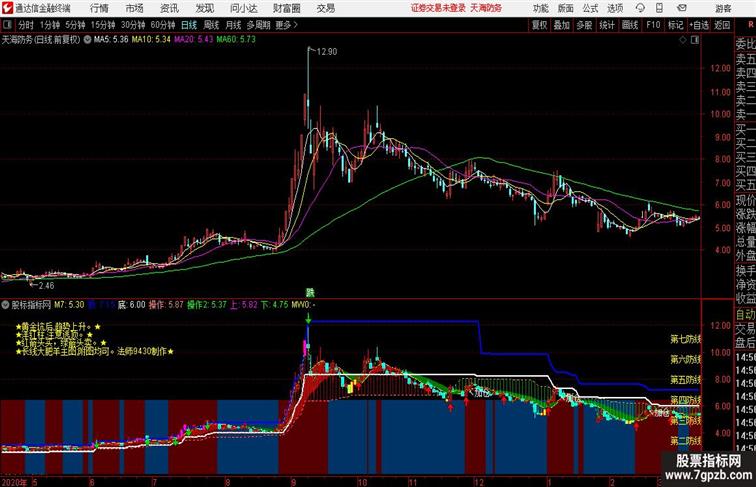Click the 游客 guest account label
Image resolution: width=756 pixels, height=487 pixels.
[x=723, y=8]
